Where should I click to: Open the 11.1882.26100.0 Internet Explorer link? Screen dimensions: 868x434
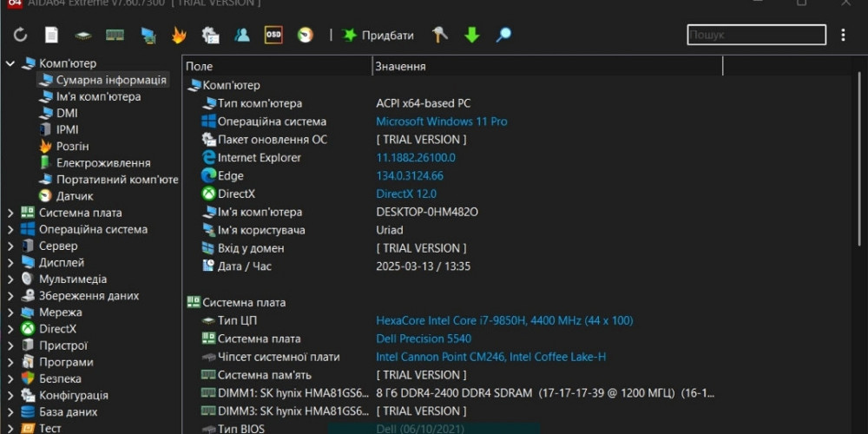[416, 157]
